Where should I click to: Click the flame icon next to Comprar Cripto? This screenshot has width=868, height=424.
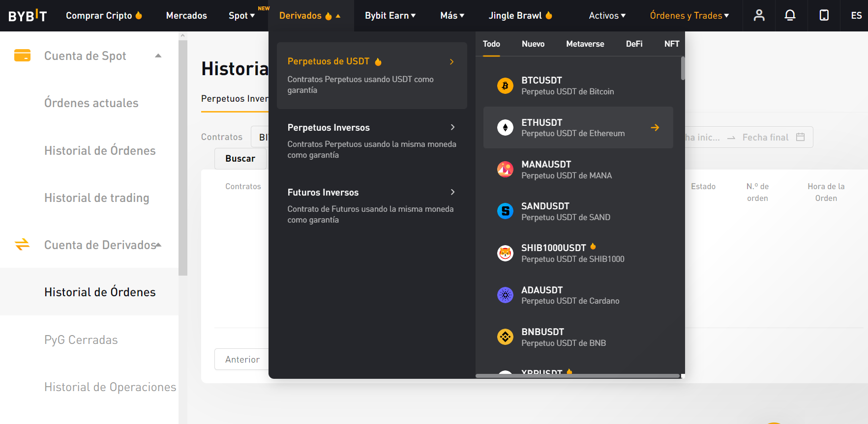(x=139, y=15)
